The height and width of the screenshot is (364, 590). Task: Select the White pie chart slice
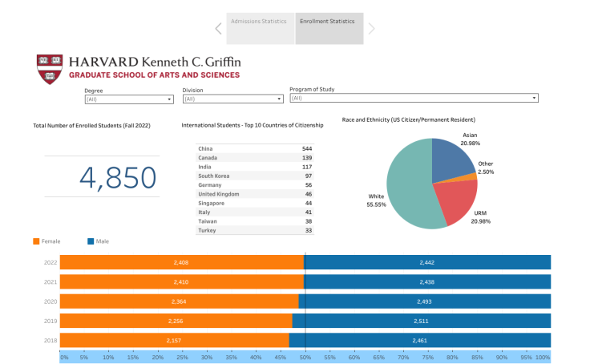(409, 192)
